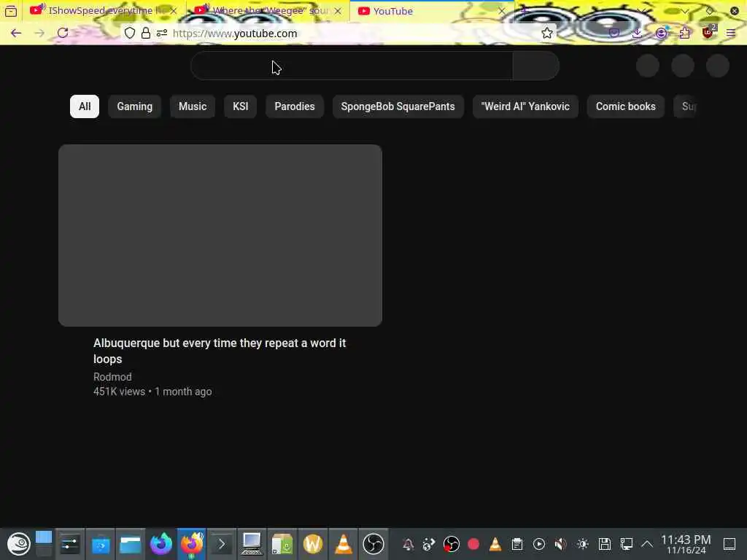Open the virtual desktop pager
The image size is (747, 560).
coord(44,544)
